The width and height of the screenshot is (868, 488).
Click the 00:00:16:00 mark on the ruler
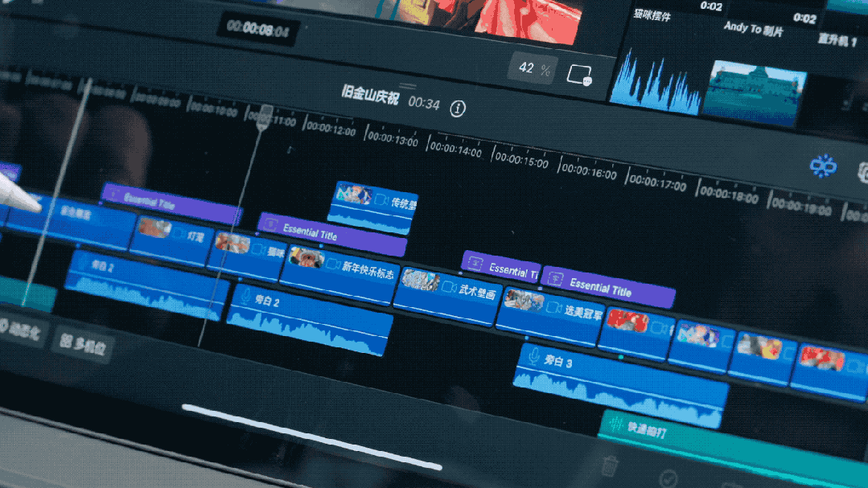(x=589, y=171)
